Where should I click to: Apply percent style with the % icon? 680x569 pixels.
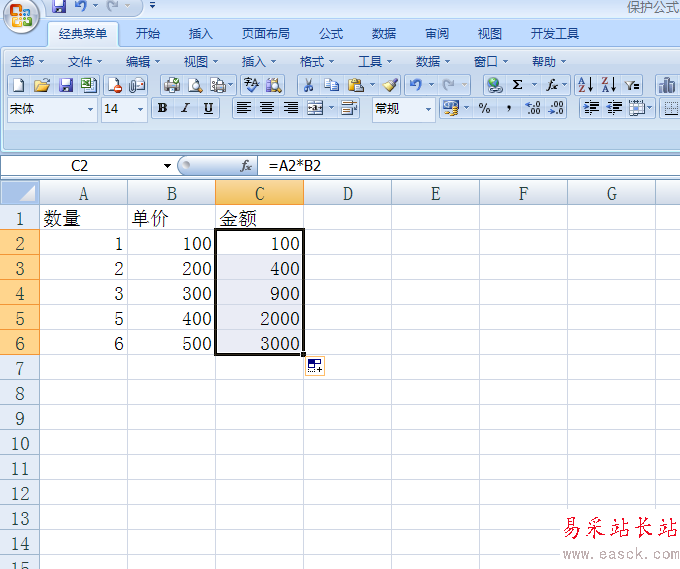[484, 108]
